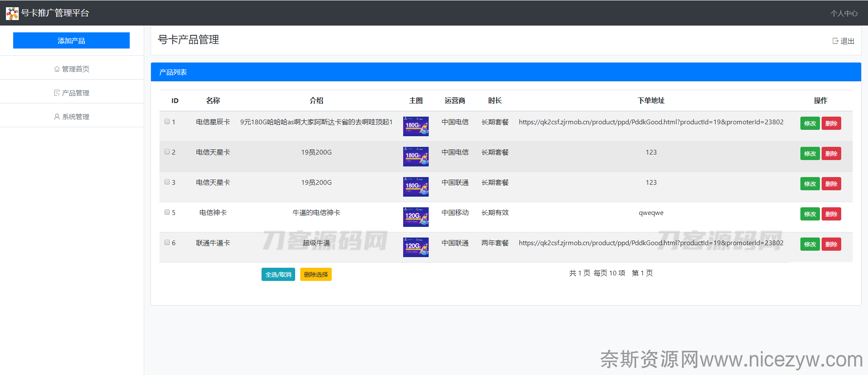The height and width of the screenshot is (375, 868).
Task: Click the 号卡推广管理平台 title text
Action: click(55, 13)
